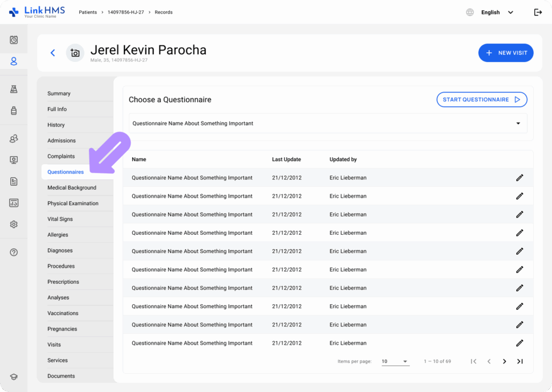552x392 pixels.
Task: Open the items per page dropdown
Action: click(395, 361)
